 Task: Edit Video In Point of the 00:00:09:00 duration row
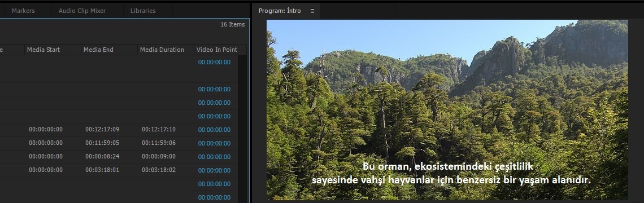tap(215, 157)
